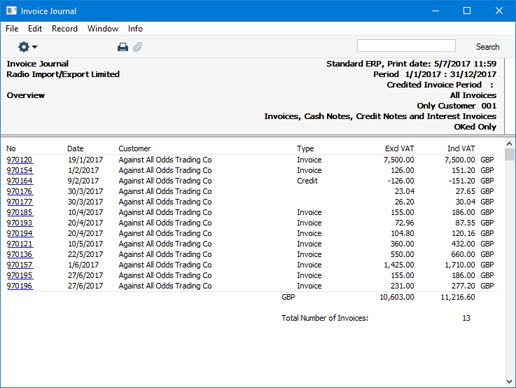Open invoice number 970136
This screenshot has width=516, height=388.
click(x=20, y=254)
